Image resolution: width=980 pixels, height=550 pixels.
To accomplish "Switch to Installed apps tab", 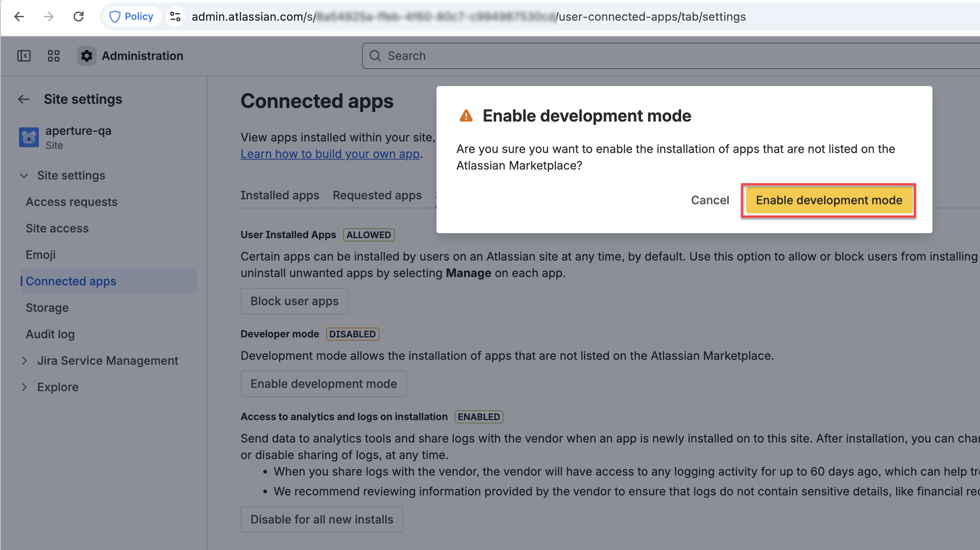I will point(280,195).
